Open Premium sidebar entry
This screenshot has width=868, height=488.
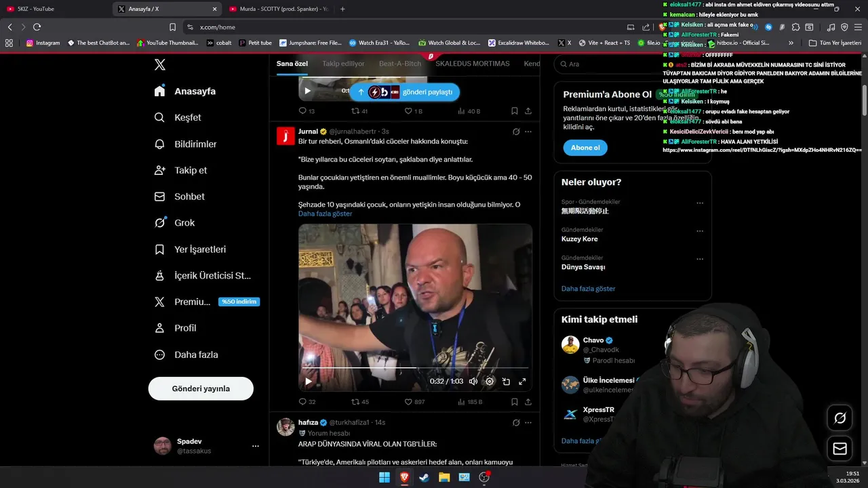tap(206, 302)
